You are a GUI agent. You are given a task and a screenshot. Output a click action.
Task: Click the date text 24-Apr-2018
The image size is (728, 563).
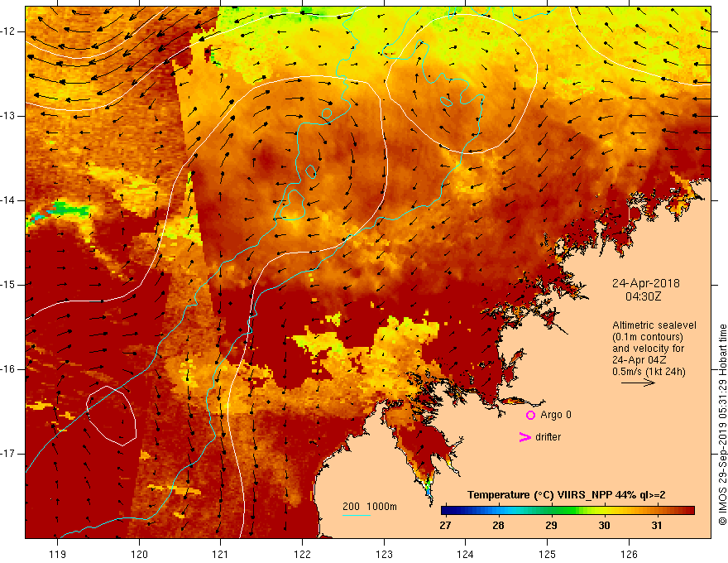click(x=646, y=283)
